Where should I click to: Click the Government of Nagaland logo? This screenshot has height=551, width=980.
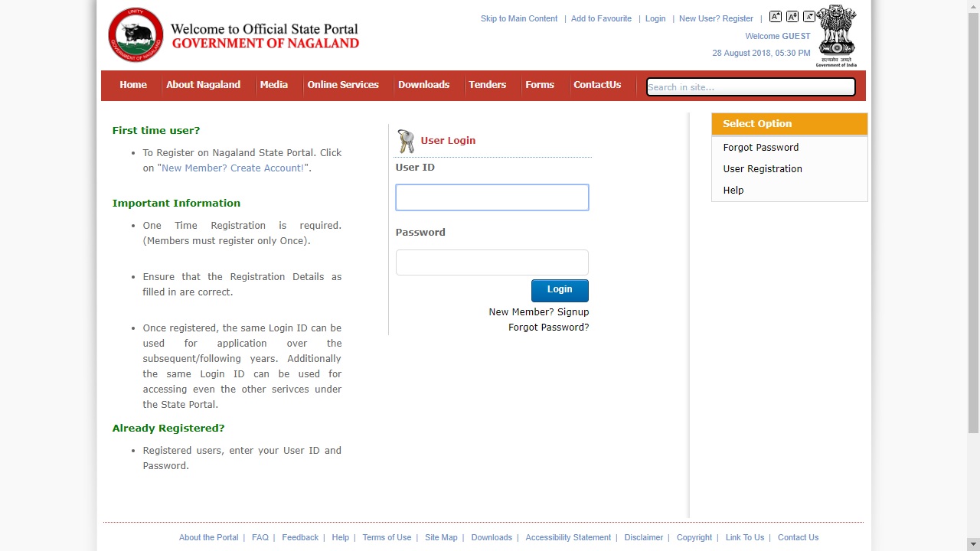pos(136,34)
